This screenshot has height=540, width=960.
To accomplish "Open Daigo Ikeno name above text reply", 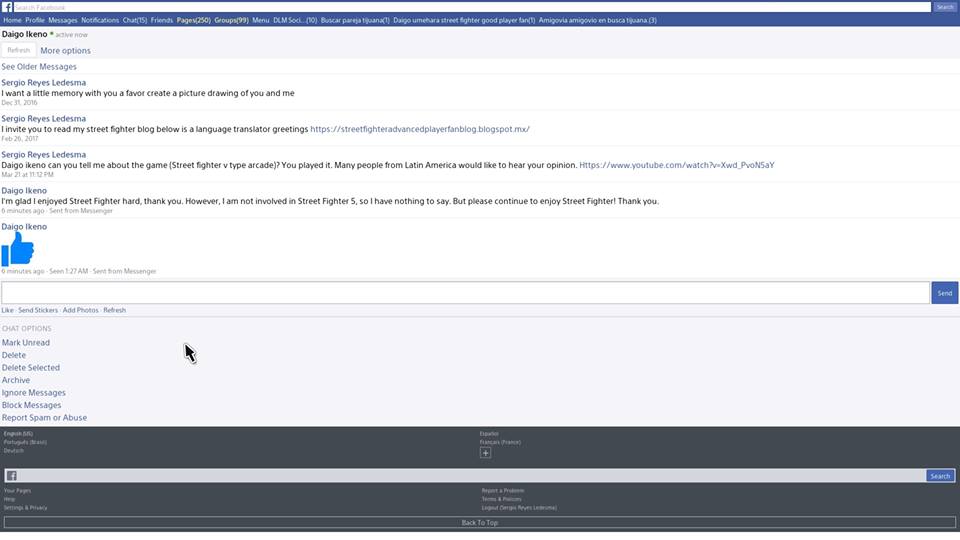I will (x=24, y=191).
